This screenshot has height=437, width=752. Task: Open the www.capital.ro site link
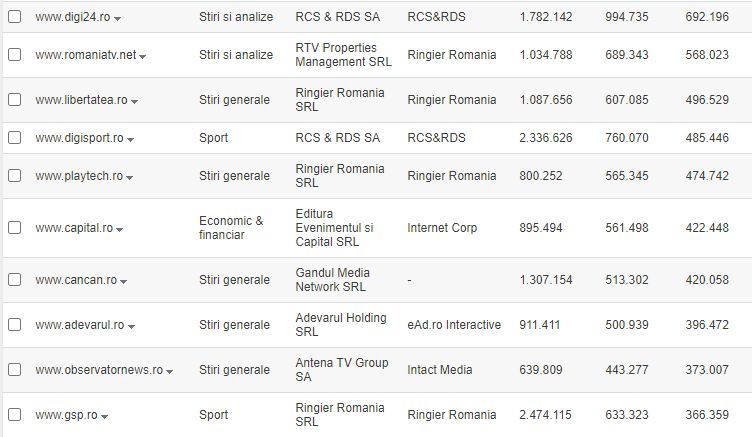[x=74, y=228]
